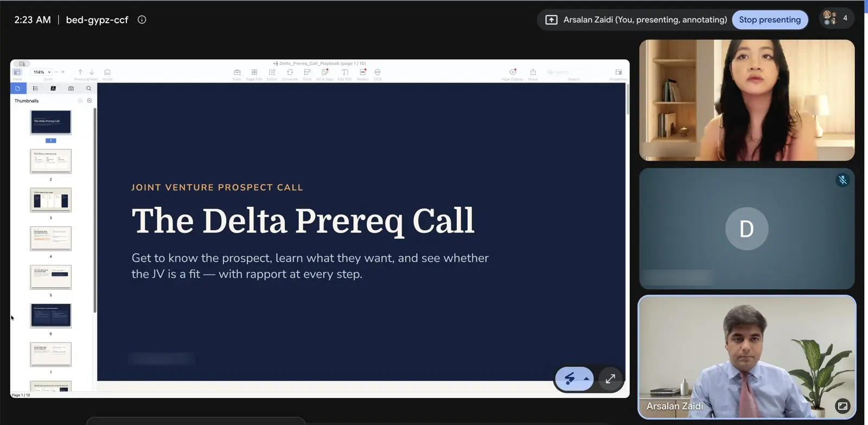Click the Arsalan Zaidi name label
Screen dimensions: 868x425
[675, 406]
